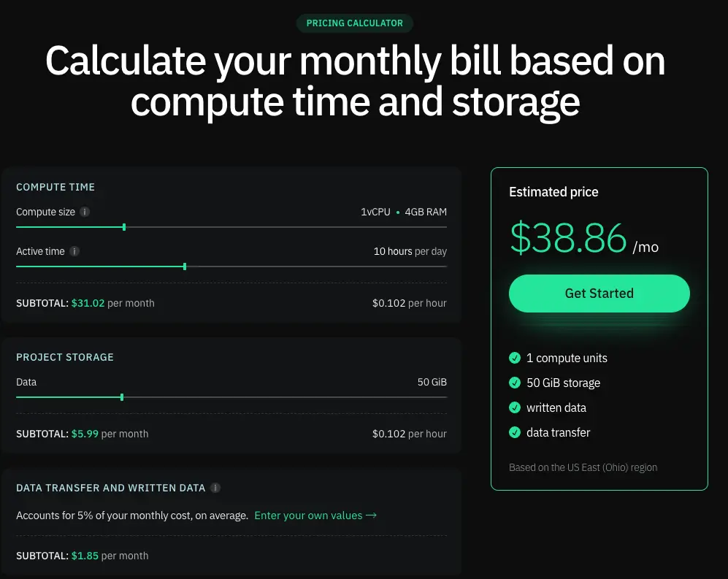Select the Data storage slider handle

click(x=121, y=397)
